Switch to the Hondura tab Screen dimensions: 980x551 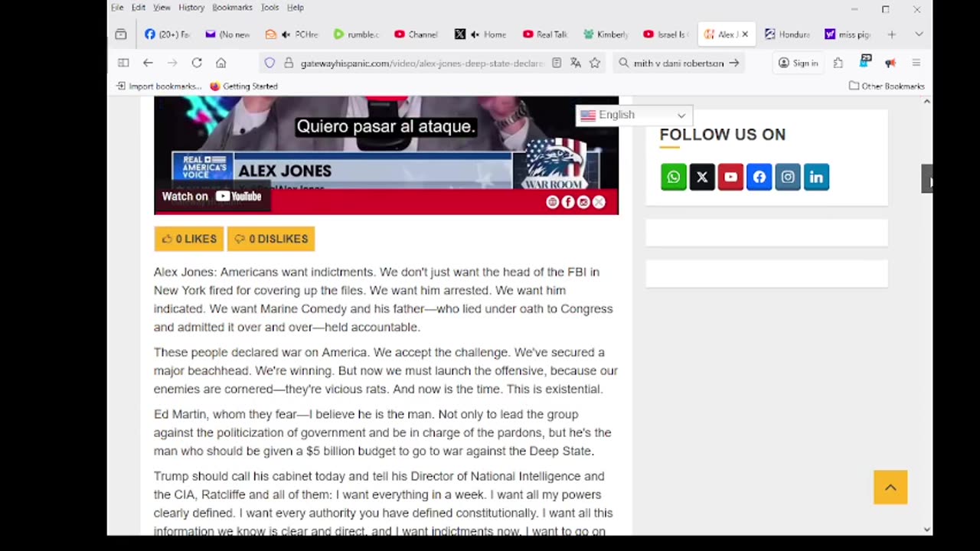[x=787, y=34]
